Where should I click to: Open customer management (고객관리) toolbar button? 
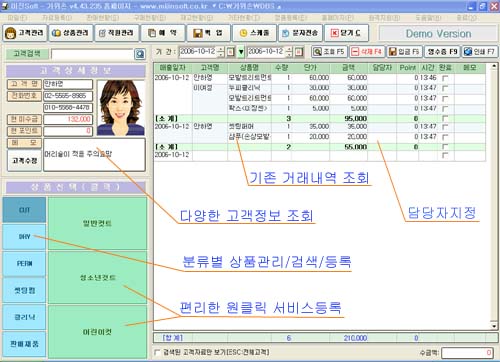pyautogui.click(x=25, y=33)
